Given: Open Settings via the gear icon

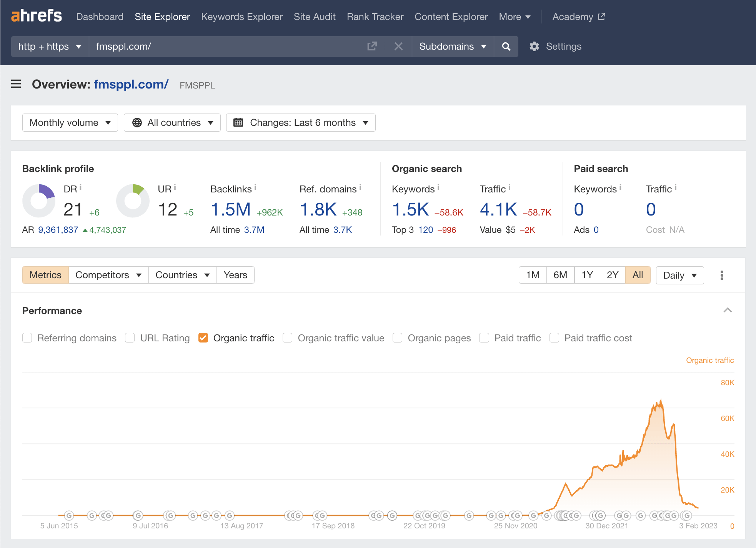Looking at the screenshot, I should 534,46.
